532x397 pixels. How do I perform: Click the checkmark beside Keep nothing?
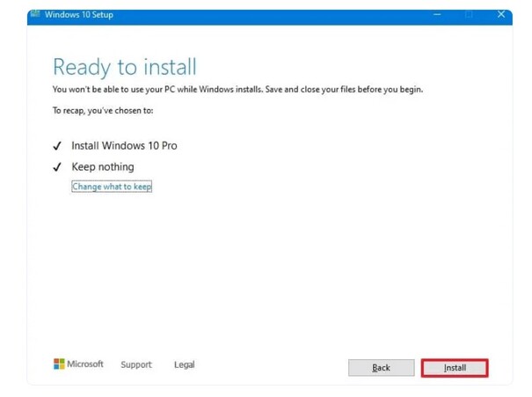click(57, 167)
